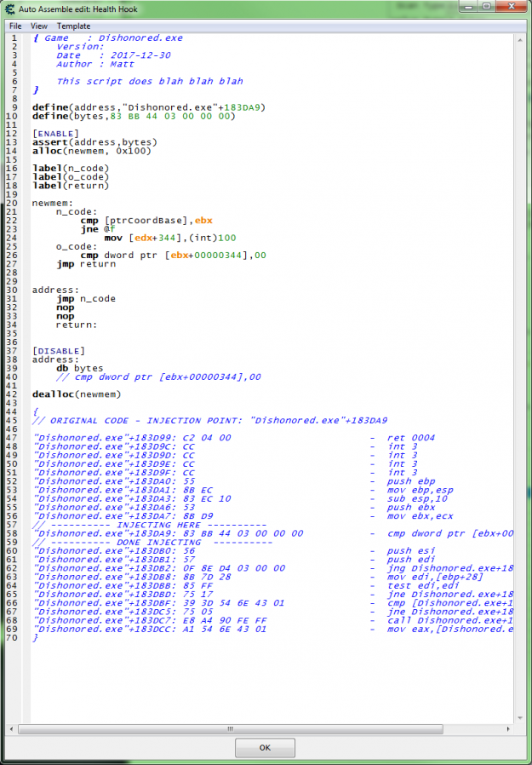Click the horizontal scrollbar left arrow

25,728
